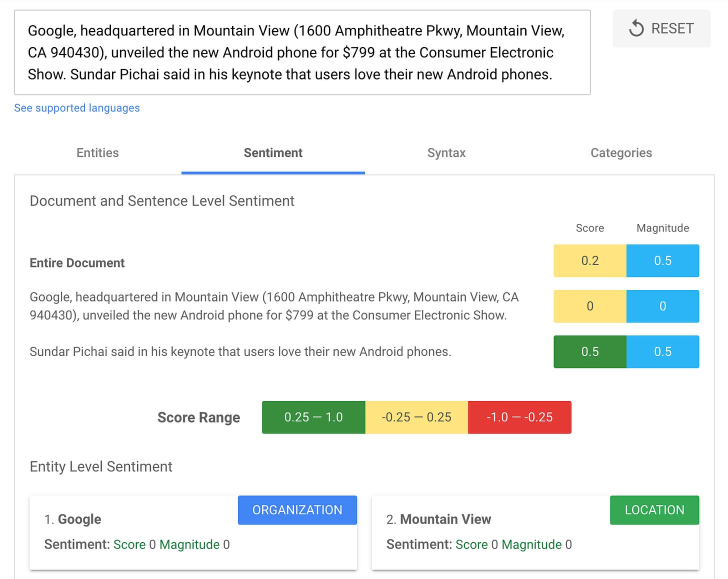The height and width of the screenshot is (579, 728).
Task: Click Google card sentiment score line
Action: point(137,544)
